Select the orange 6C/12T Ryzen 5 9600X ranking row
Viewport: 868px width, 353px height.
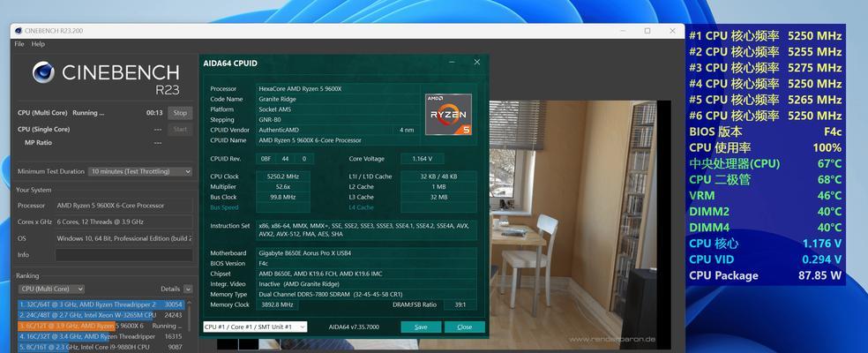(x=101, y=326)
